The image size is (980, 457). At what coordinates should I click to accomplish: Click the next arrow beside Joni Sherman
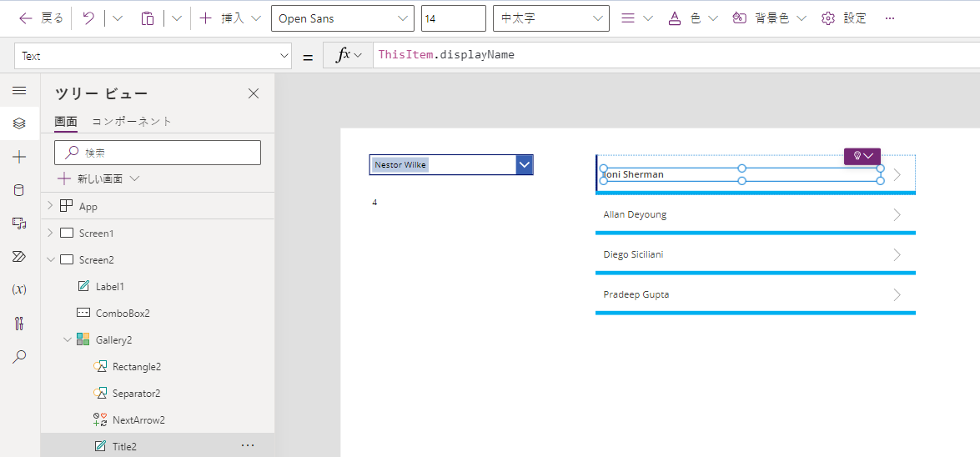[897, 174]
